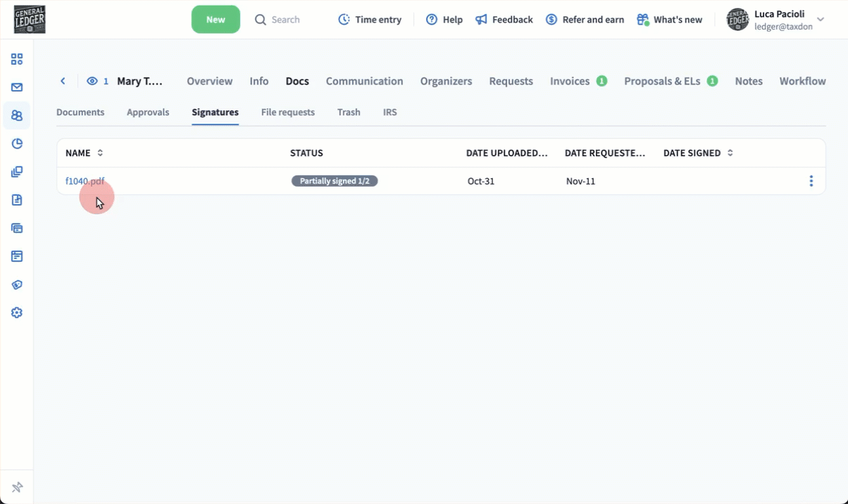
Task: Click the Refer and earn link
Action: [x=585, y=20]
